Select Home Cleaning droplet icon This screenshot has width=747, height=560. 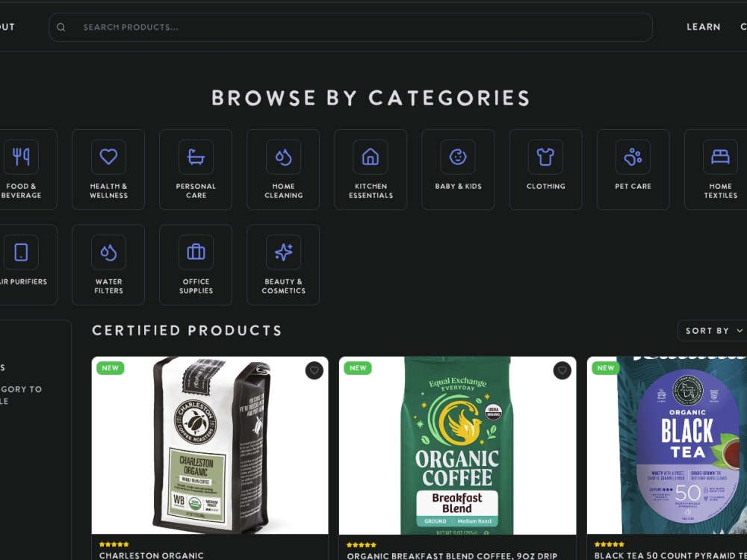tap(283, 157)
